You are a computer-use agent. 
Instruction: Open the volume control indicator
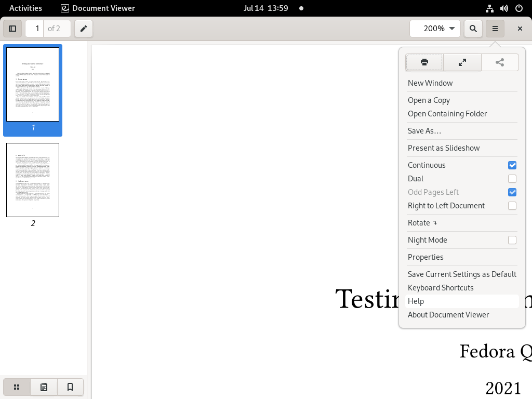pos(504,8)
